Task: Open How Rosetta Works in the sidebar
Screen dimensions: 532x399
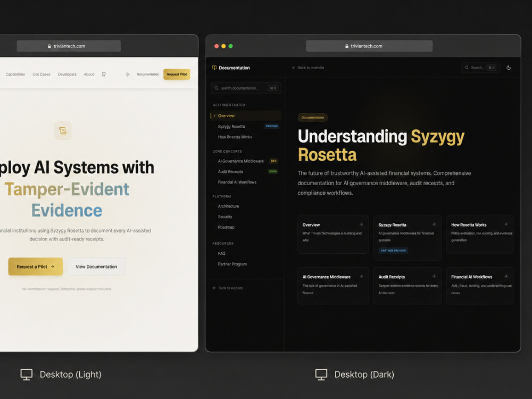Action: (x=235, y=137)
